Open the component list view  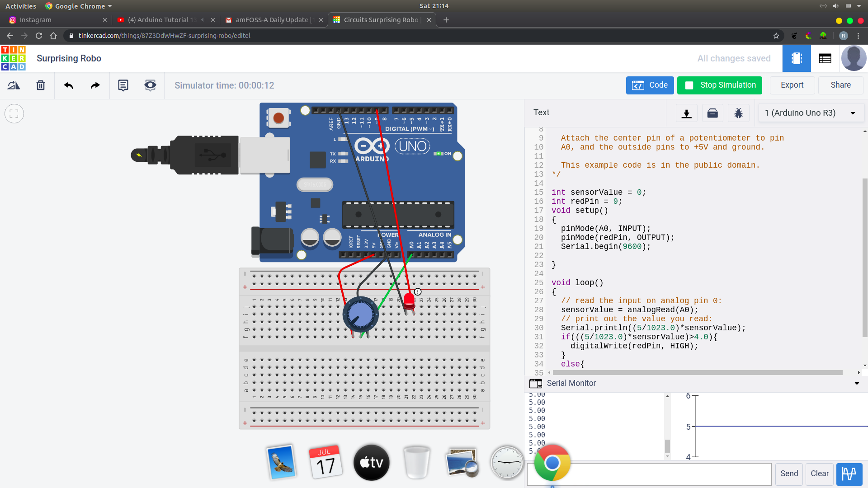pyautogui.click(x=825, y=58)
